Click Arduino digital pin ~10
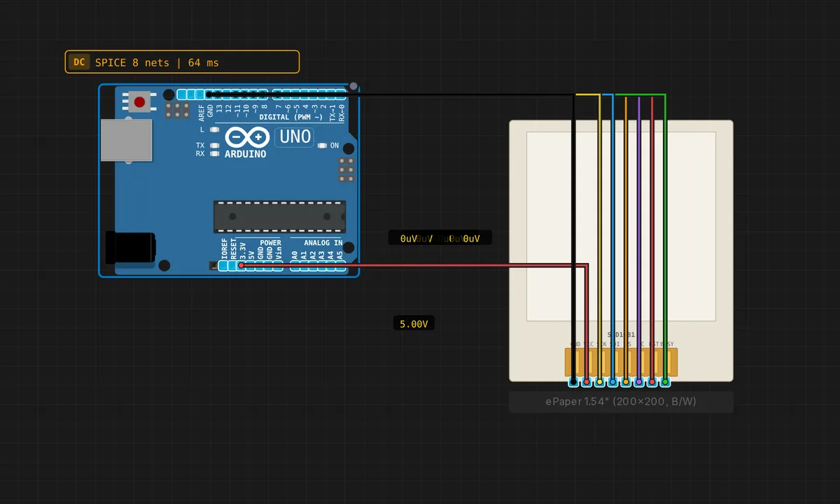840x504 pixels. [x=246, y=94]
